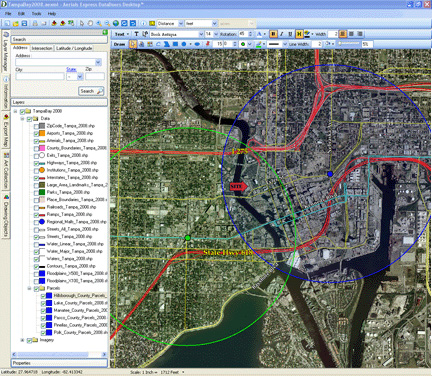Click the Save disk icon in main toolbar
The height and width of the screenshot is (376, 432).
[x=24, y=23]
